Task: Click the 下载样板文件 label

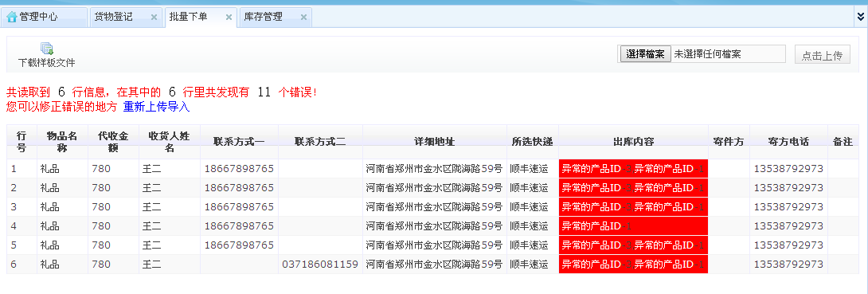Action: [x=46, y=63]
